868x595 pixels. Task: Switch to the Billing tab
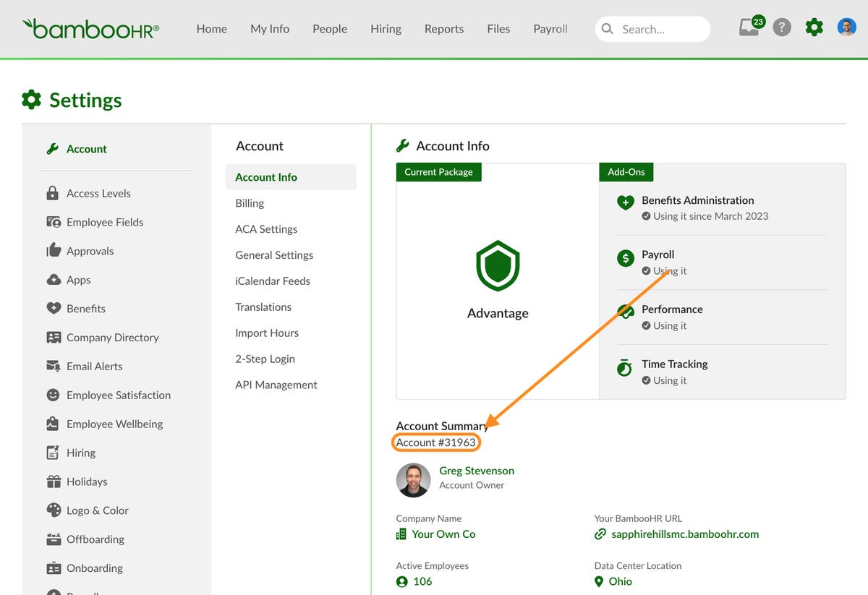point(249,203)
